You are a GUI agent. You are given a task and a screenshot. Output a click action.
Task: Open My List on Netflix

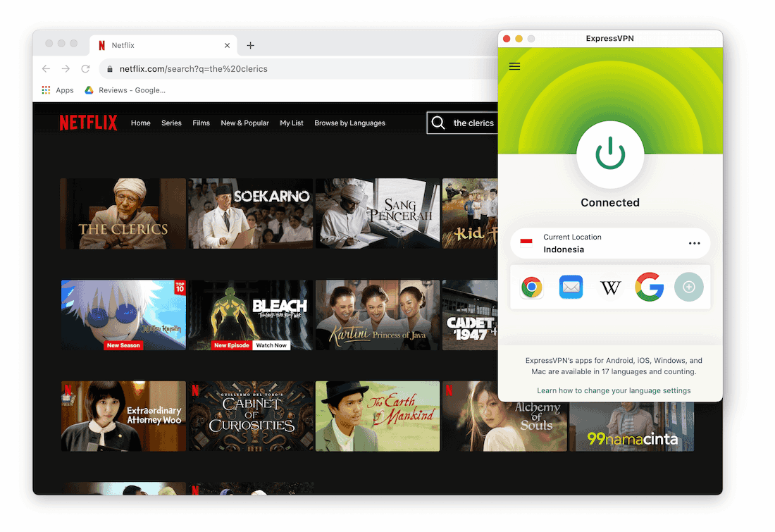click(x=291, y=123)
